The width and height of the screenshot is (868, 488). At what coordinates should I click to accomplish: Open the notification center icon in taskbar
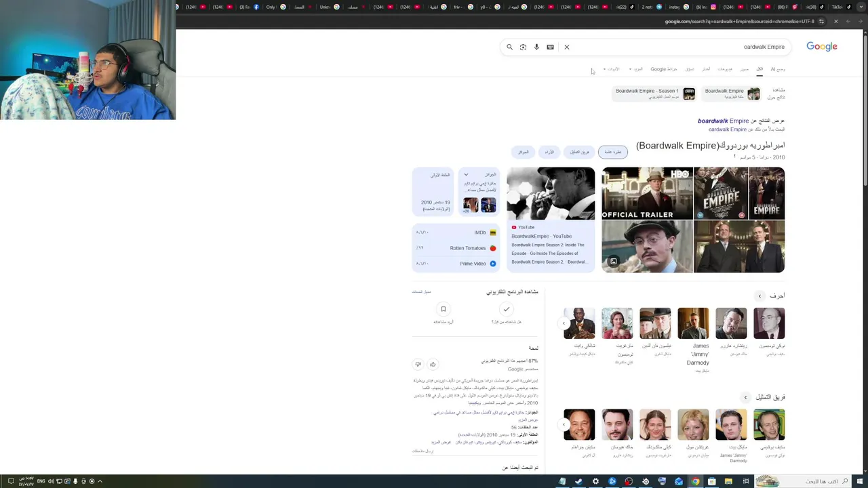11,481
